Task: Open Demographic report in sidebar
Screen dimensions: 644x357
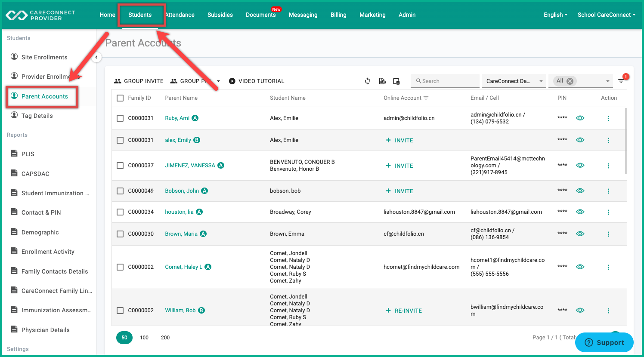Action: tap(40, 232)
